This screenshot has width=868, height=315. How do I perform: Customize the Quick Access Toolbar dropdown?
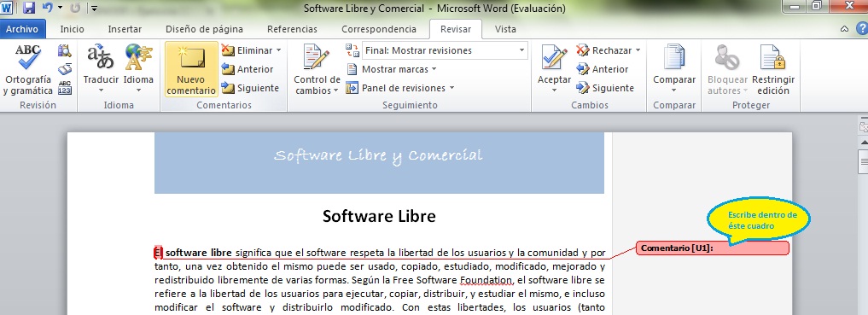(x=94, y=9)
